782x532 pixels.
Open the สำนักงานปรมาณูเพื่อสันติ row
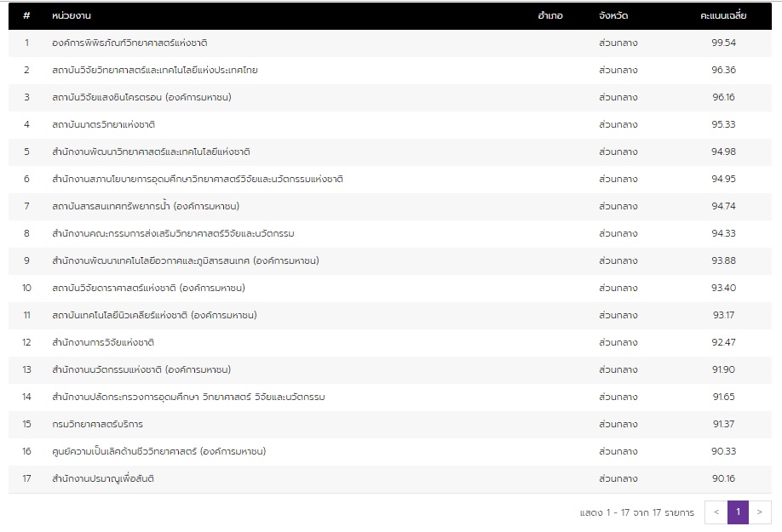[x=103, y=478]
